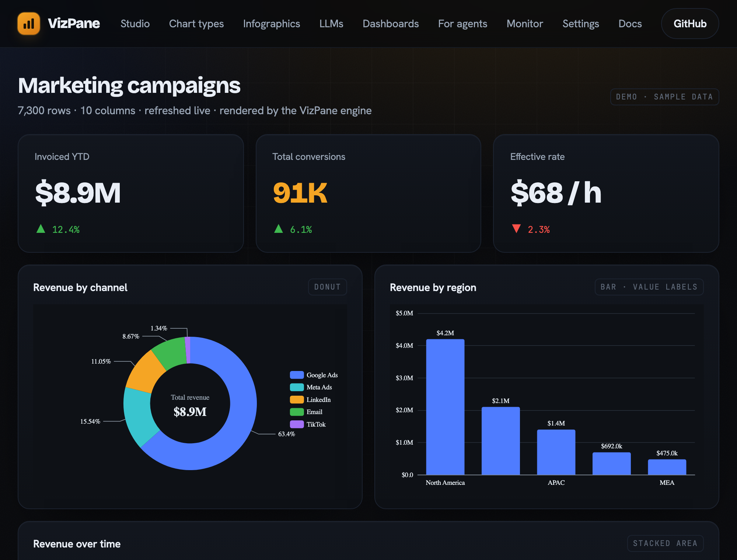Click the $2.1M bar in region chart
This screenshot has height=560, width=737.
[x=500, y=441]
